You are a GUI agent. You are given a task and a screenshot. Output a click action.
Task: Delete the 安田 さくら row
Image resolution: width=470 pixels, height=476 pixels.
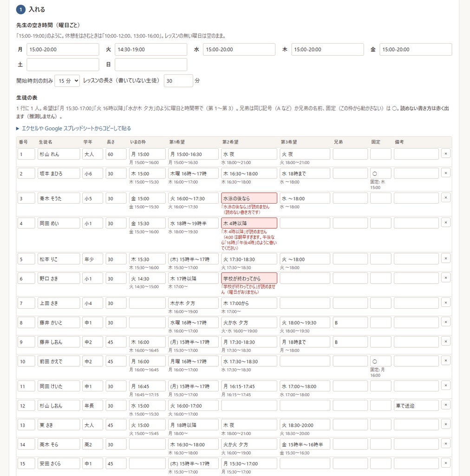[x=445, y=463]
